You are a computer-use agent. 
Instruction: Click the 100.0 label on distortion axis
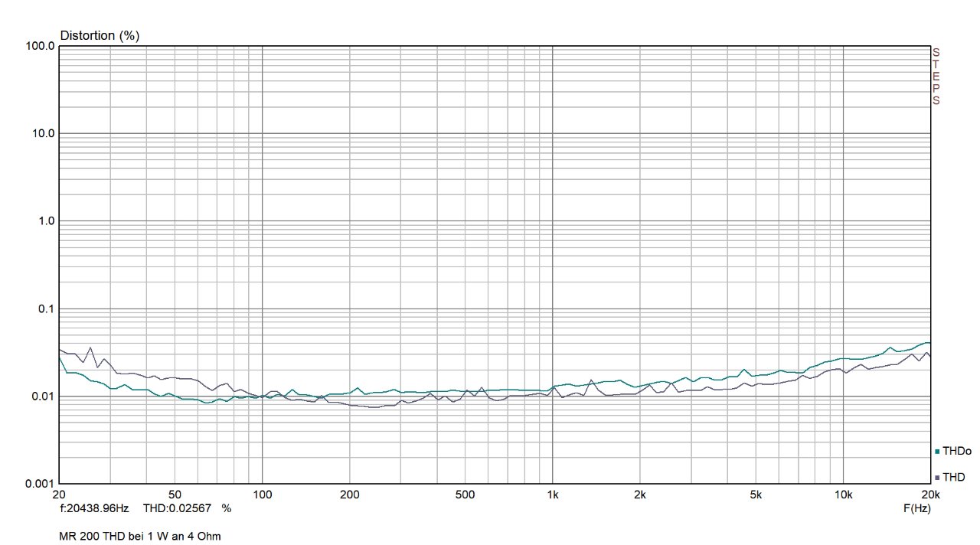click(x=40, y=46)
